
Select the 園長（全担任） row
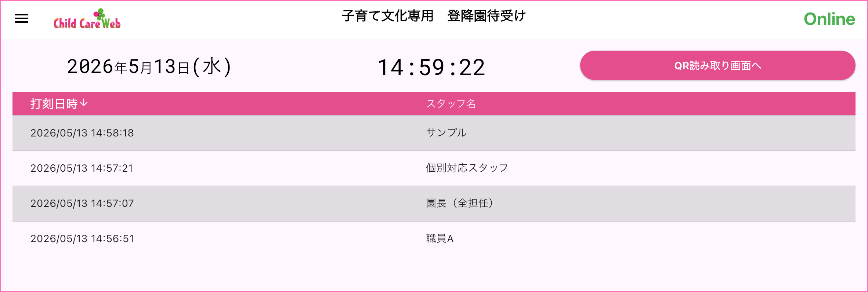[434, 203]
